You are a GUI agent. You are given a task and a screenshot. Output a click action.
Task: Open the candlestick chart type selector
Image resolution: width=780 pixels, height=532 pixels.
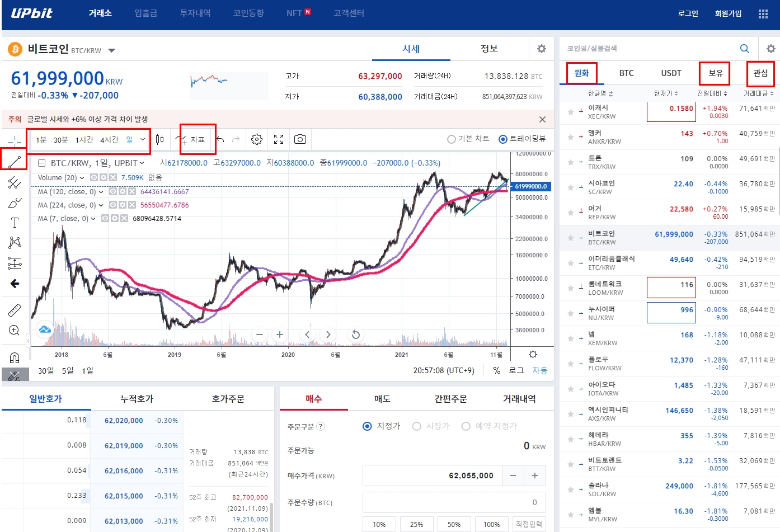click(160, 139)
